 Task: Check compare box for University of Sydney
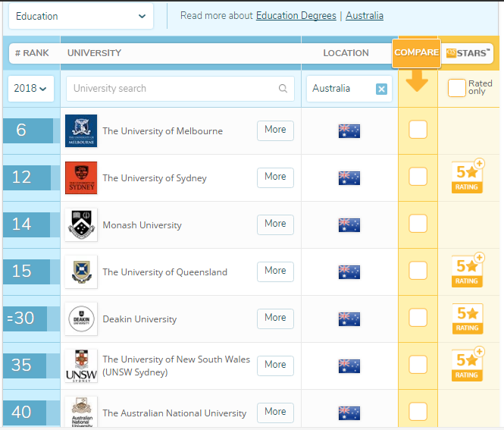coord(418,176)
